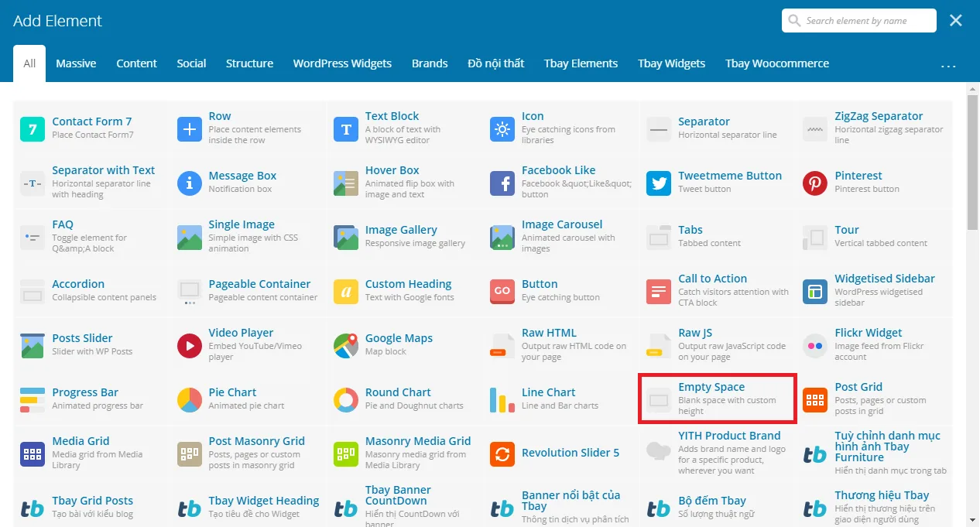Open the Social tab
The image size is (980, 527).
pos(191,63)
